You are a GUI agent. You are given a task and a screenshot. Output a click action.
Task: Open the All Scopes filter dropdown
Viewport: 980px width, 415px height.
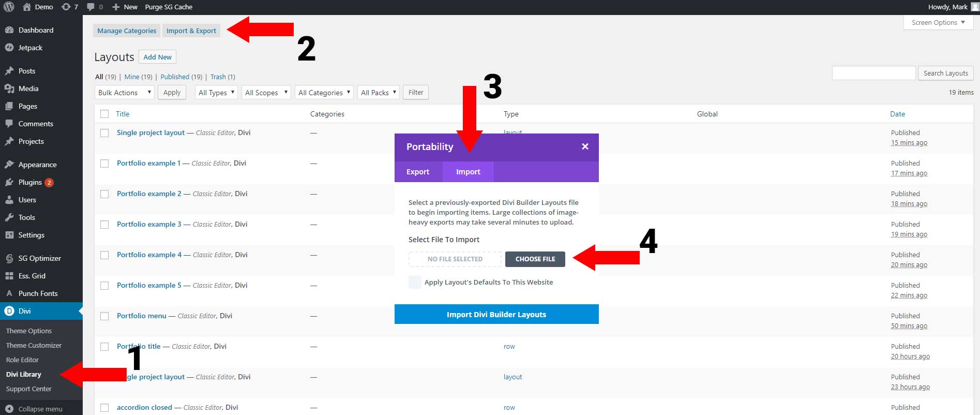coord(266,93)
